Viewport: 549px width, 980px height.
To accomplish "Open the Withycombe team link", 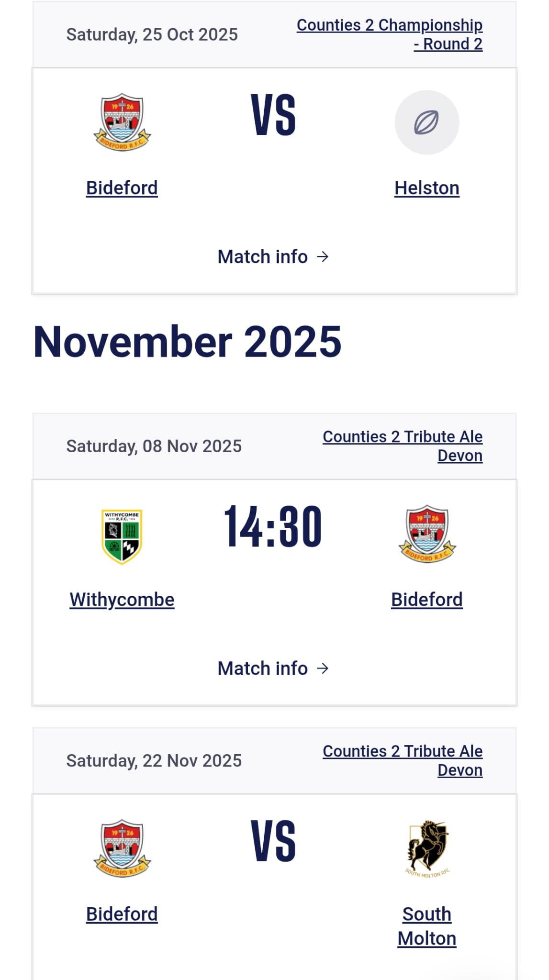I will 122,600.
